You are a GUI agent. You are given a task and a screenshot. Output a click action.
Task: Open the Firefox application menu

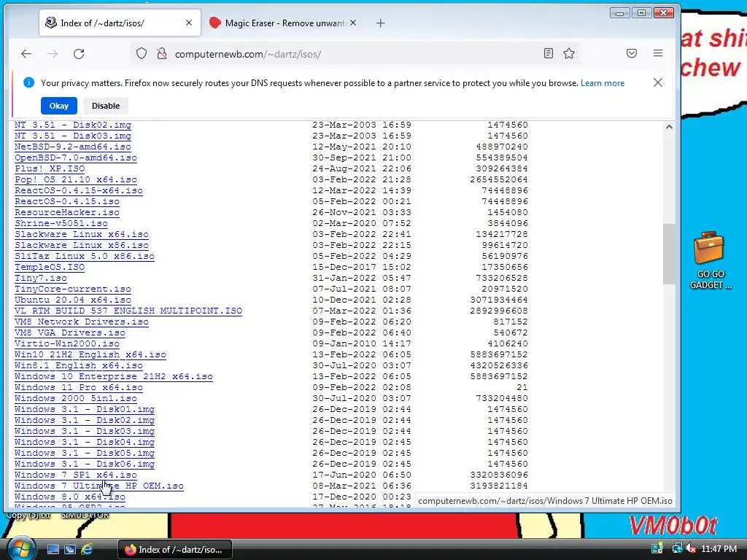(x=658, y=53)
